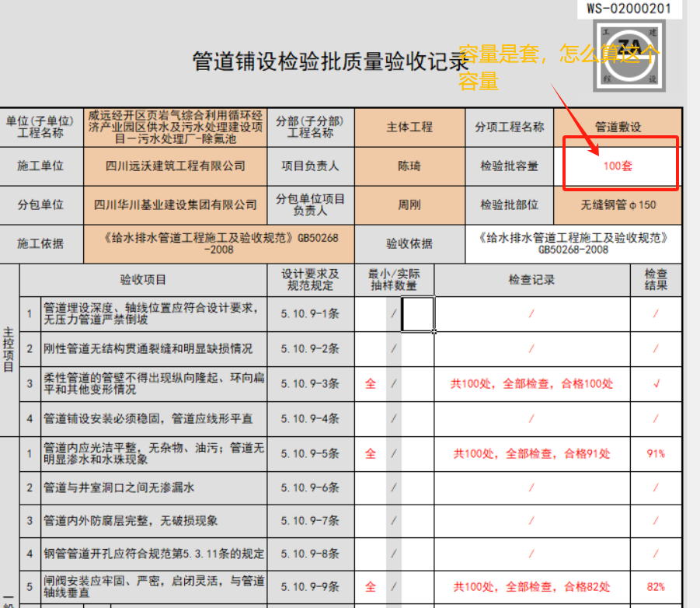This screenshot has height=608, width=700.
Task: Click 四川远沃建筑工程有限公司 cell
Action: click(x=175, y=166)
